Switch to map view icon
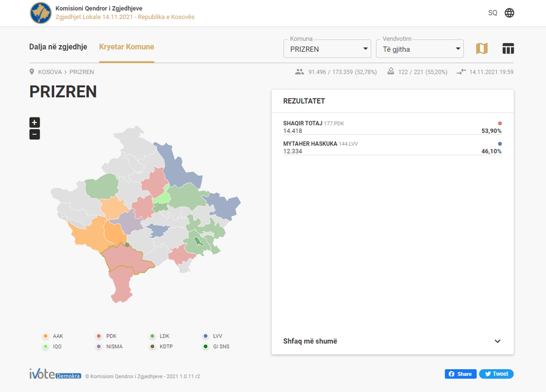The height and width of the screenshot is (392, 546). point(481,48)
